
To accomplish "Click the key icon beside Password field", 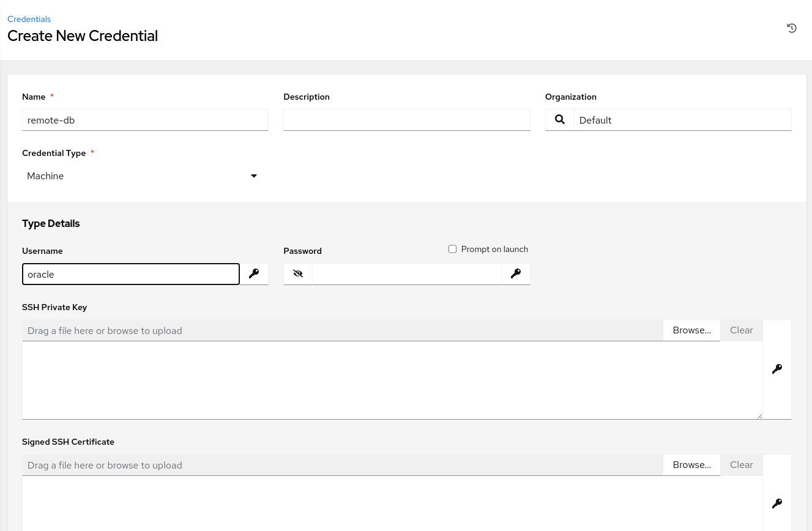I will point(516,274).
